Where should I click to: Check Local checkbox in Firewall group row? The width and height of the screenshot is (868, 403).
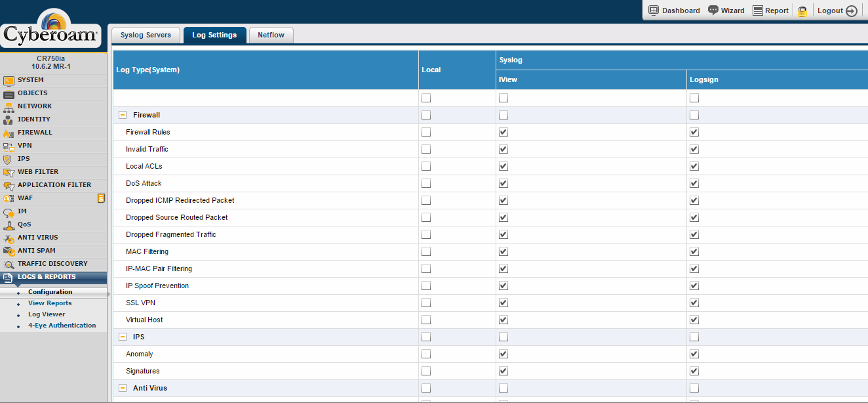point(426,115)
